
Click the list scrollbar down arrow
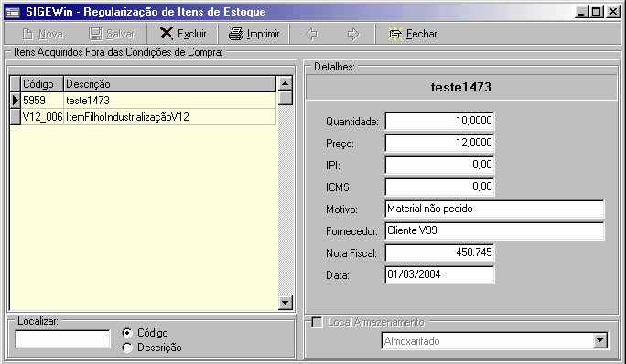[x=285, y=302]
